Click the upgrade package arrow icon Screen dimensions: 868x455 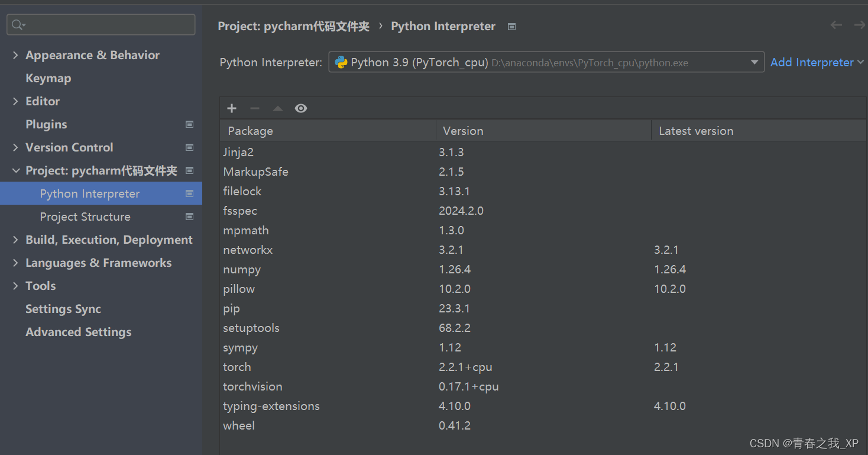coord(278,108)
